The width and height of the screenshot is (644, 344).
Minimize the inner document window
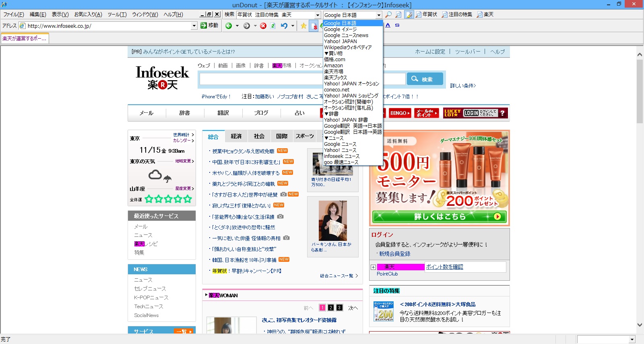202,14
